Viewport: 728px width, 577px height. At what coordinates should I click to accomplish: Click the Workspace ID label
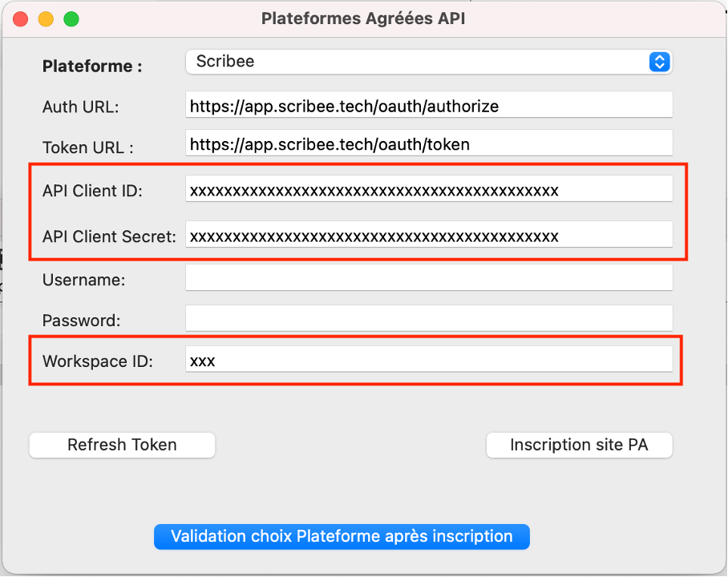[x=98, y=361]
